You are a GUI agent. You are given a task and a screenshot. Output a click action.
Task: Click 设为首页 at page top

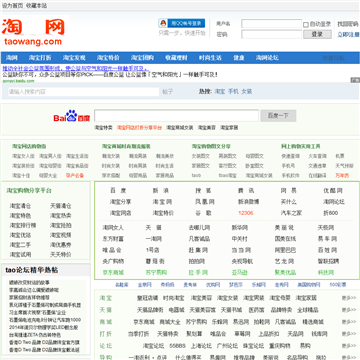coord(13,6)
